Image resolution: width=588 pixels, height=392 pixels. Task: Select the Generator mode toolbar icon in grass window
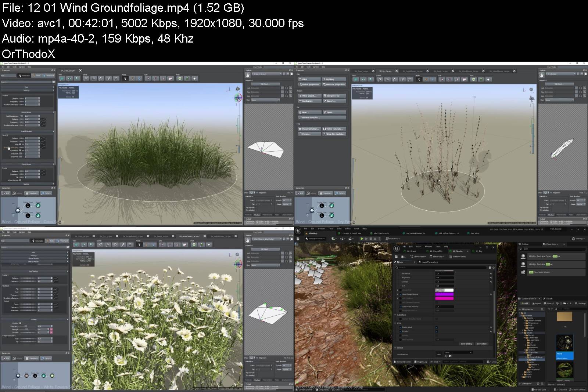pyautogui.click(x=125, y=78)
